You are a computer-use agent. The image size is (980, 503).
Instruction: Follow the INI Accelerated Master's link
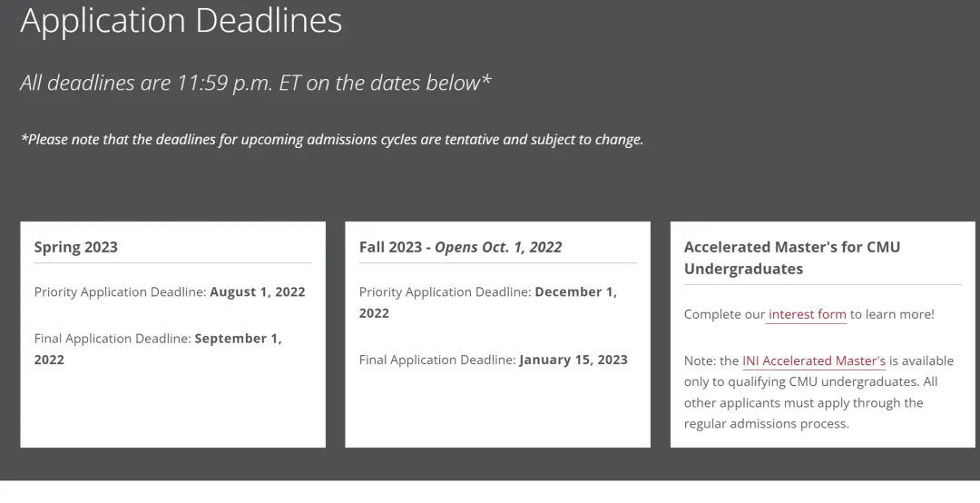point(813,360)
